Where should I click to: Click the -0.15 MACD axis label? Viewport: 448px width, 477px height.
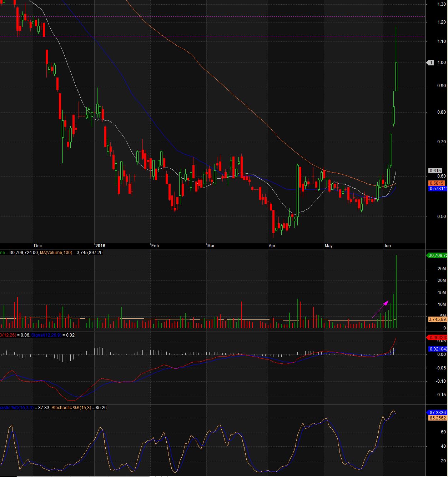tap(441, 395)
